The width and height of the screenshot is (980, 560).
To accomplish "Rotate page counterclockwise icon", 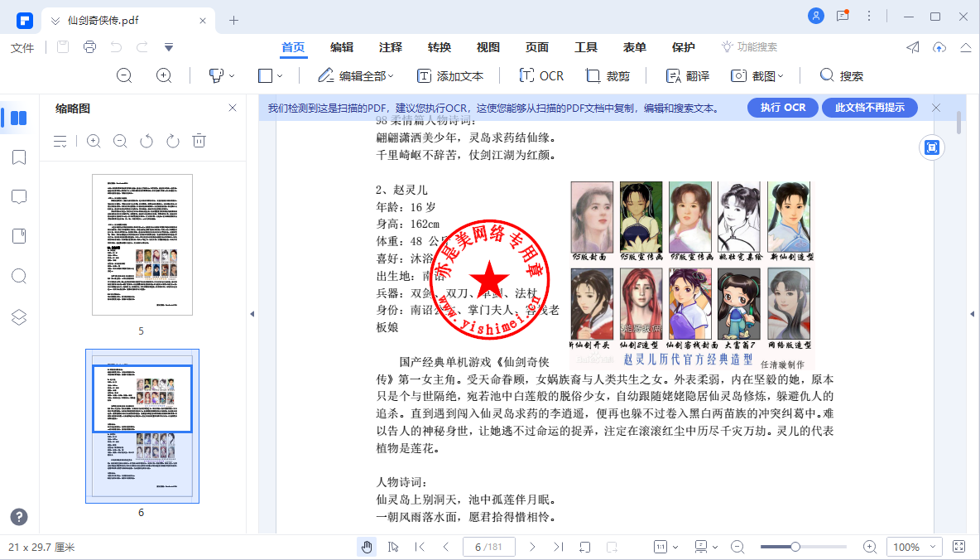I will tap(147, 142).
